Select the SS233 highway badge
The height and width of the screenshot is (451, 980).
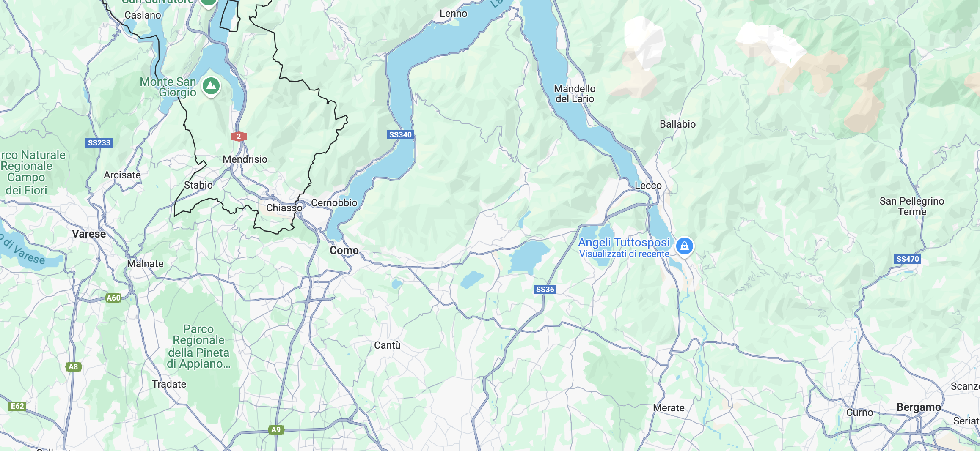pos(99,143)
